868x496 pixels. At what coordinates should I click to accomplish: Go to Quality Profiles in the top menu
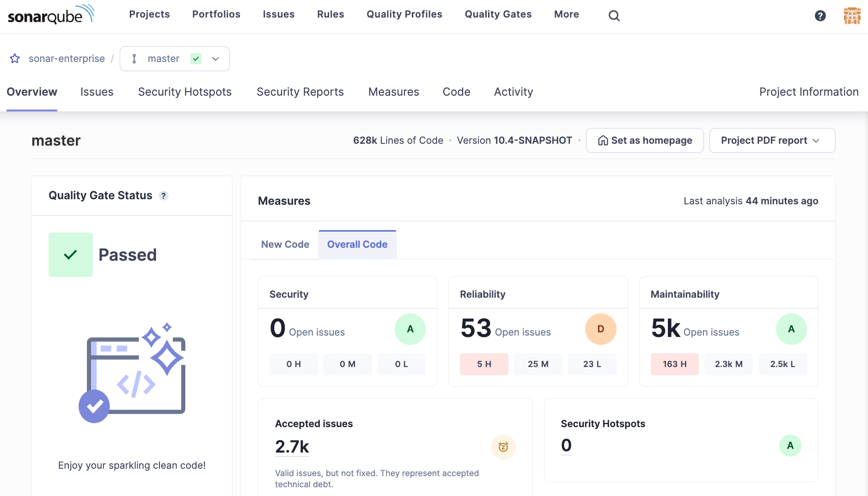click(x=404, y=14)
